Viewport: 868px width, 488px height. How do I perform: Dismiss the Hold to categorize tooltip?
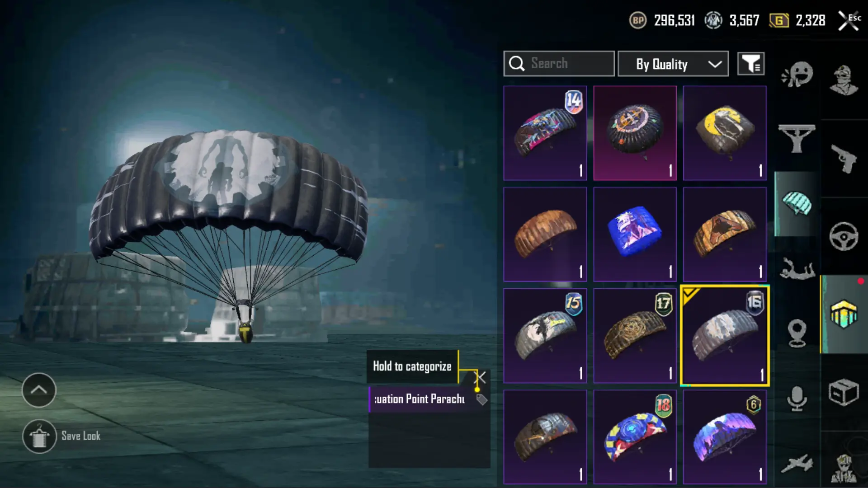pyautogui.click(x=480, y=377)
